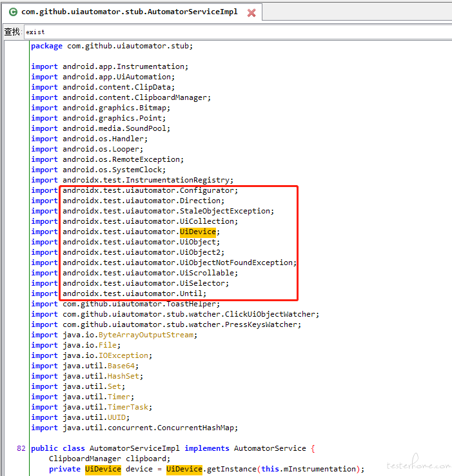
Task: Click import android.content.ClipData line
Action: pos(103,87)
